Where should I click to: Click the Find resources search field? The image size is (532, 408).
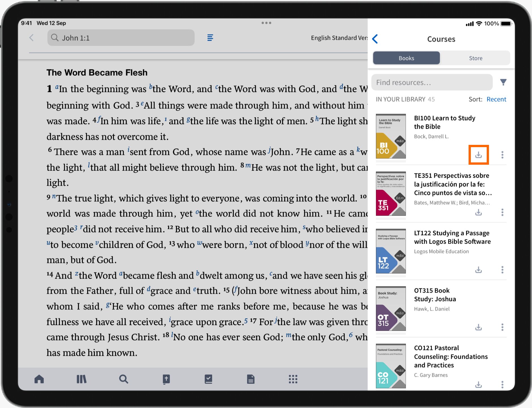[x=431, y=82]
